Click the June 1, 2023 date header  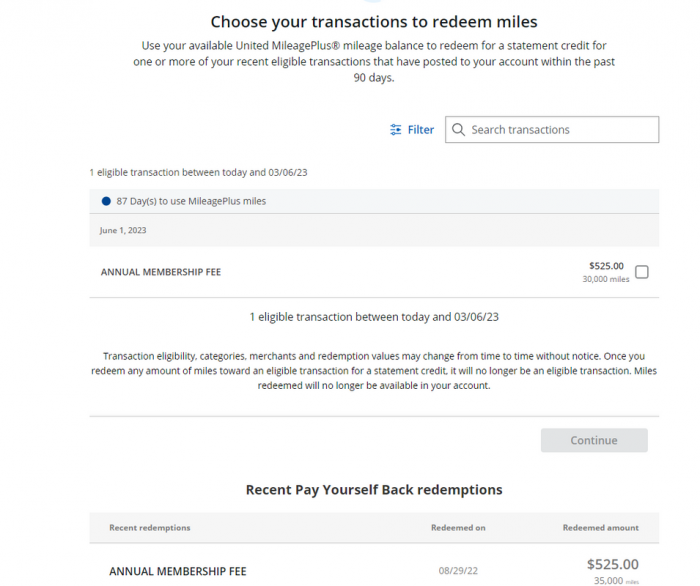[x=124, y=230]
